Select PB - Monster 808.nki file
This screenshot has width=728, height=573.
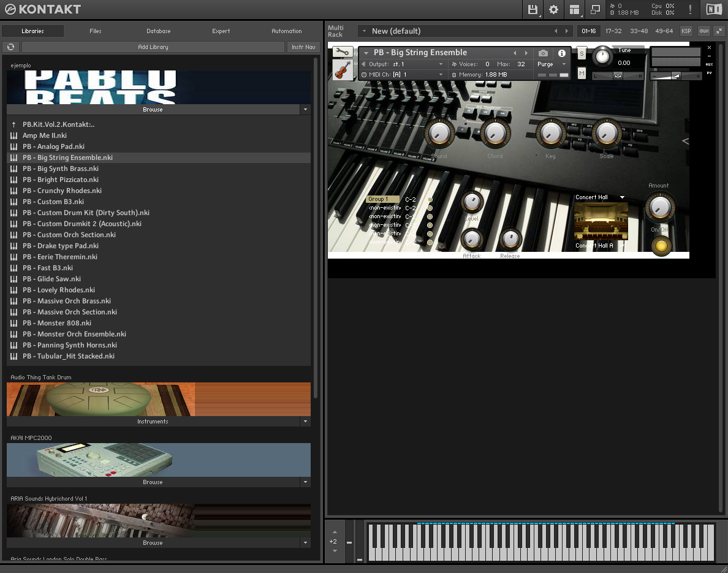[x=159, y=323]
